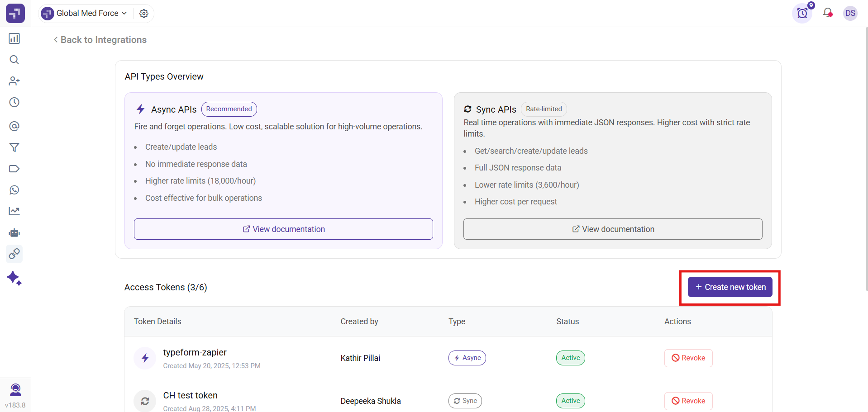This screenshot has width=868, height=412.
Task: Click the Async APIs lightning bolt icon
Action: (141, 109)
